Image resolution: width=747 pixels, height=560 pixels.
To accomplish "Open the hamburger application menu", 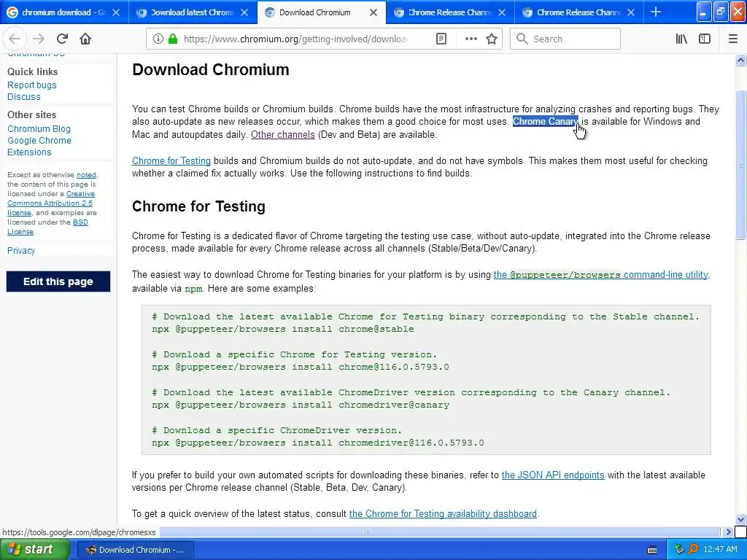I will tap(733, 39).
